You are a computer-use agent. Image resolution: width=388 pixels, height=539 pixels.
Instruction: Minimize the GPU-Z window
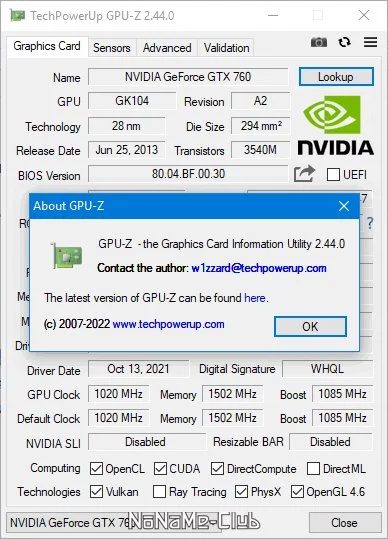[273, 15]
